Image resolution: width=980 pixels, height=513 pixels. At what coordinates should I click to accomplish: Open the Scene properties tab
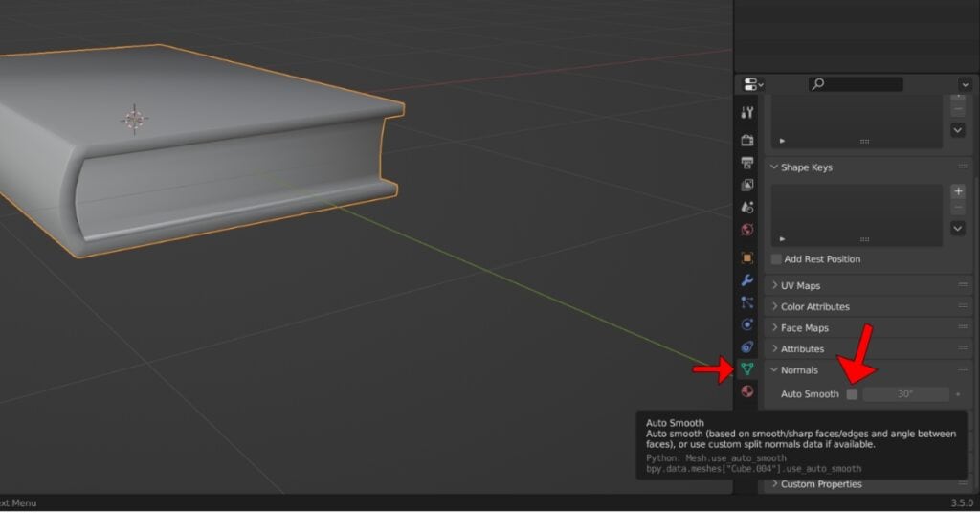point(747,207)
